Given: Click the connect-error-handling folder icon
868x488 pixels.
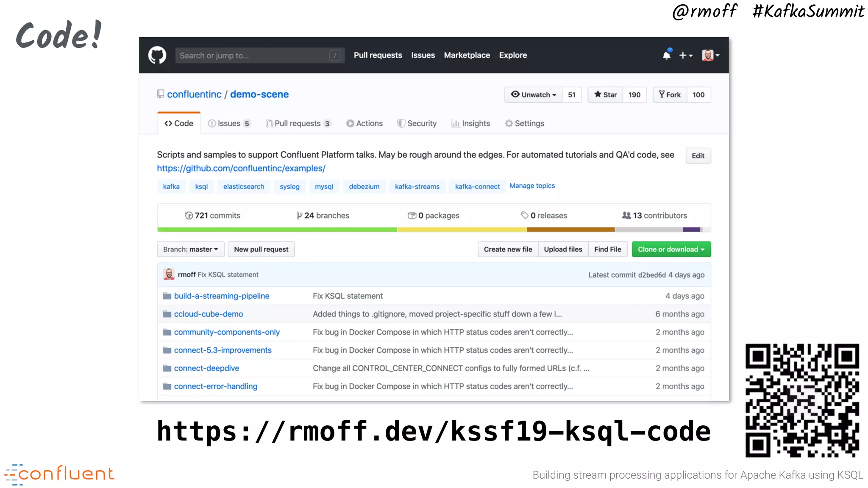Looking at the screenshot, I should click(x=167, y=386).
